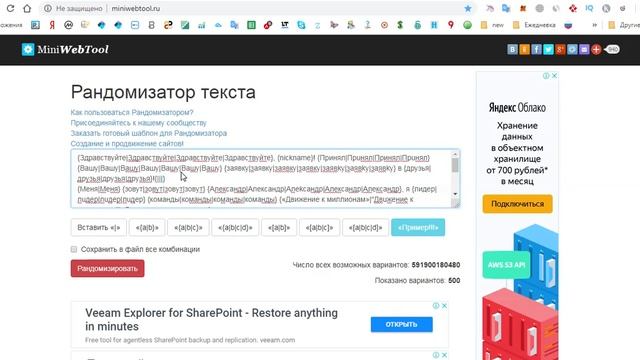Screen dimensions: 640x360
Task: Open the 'Ежедневка' bookmarks folder
Action: click(x=534, y=25)
